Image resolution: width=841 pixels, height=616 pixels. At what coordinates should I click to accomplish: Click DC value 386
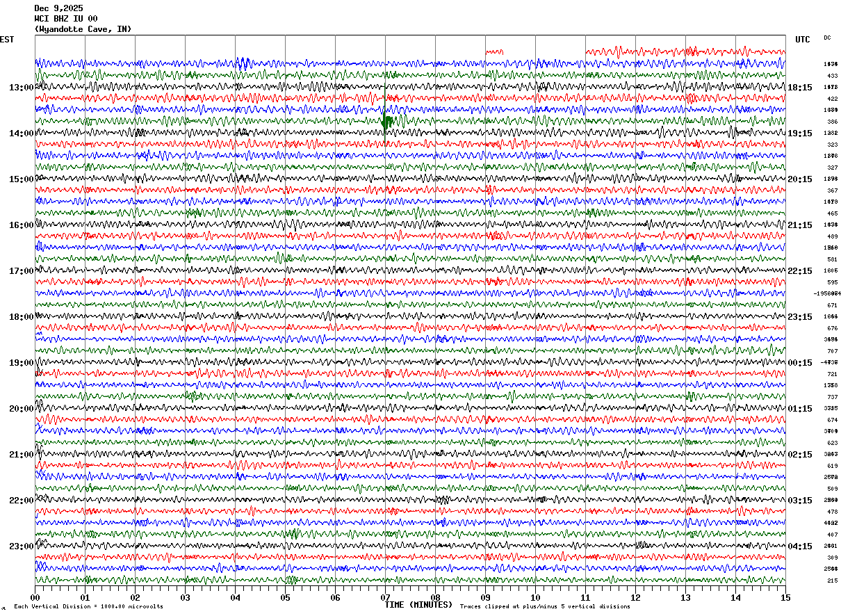[x=832, y=122]
